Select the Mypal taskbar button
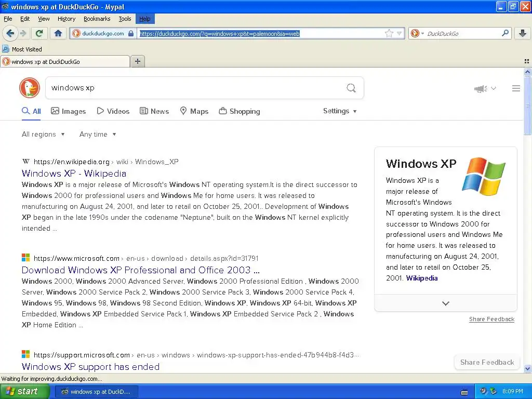This screenshot has height=399, width=532. click(96, 392)
